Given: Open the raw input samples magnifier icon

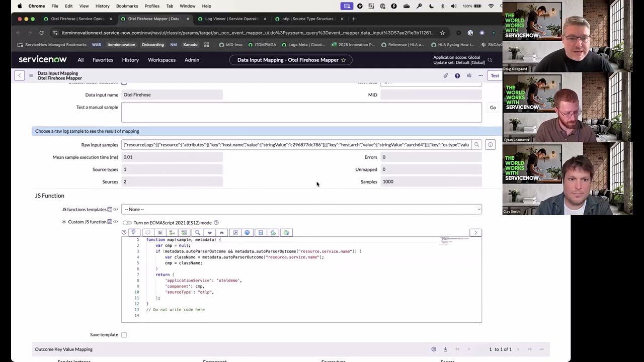Looking at the screenshot, I should click(476, 145).
